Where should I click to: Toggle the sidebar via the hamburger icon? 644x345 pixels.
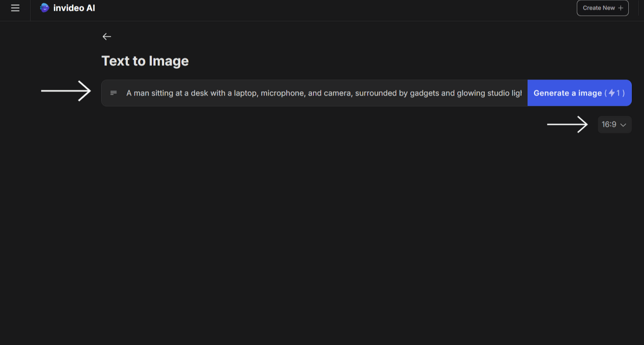[x=15, y=8]
